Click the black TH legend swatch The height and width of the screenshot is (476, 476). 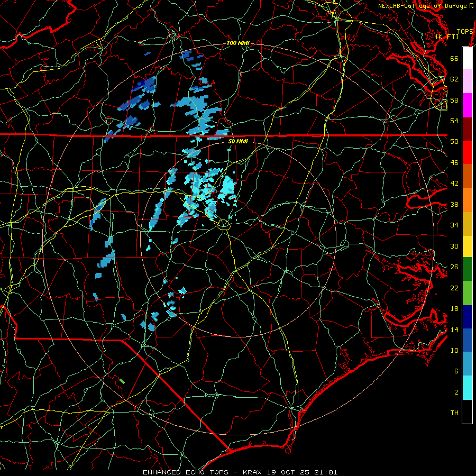[467, 411]
